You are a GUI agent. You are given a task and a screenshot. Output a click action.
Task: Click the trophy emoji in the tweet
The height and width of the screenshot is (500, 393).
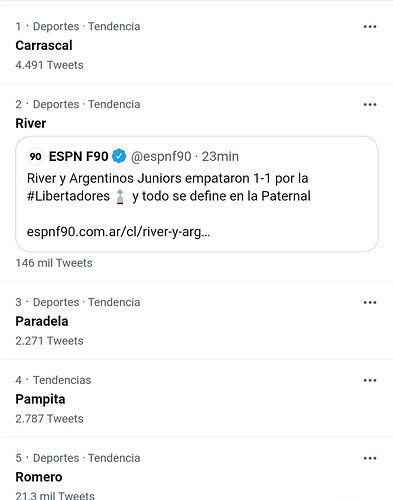click(120, 196)
